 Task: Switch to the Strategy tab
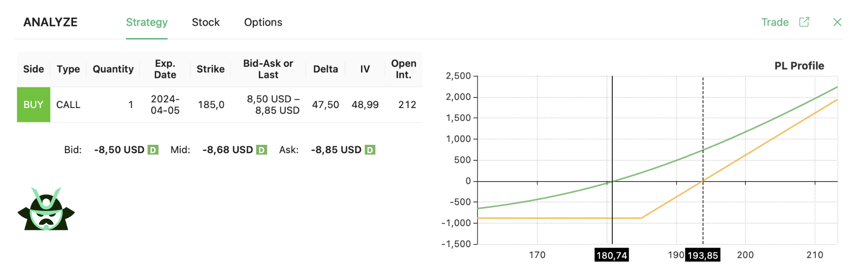146,22
